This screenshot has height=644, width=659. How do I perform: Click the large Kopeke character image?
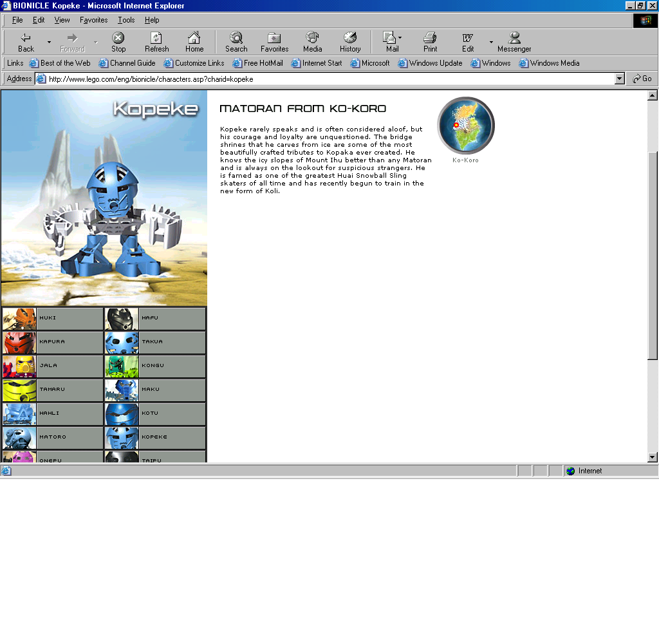(104, 198)
